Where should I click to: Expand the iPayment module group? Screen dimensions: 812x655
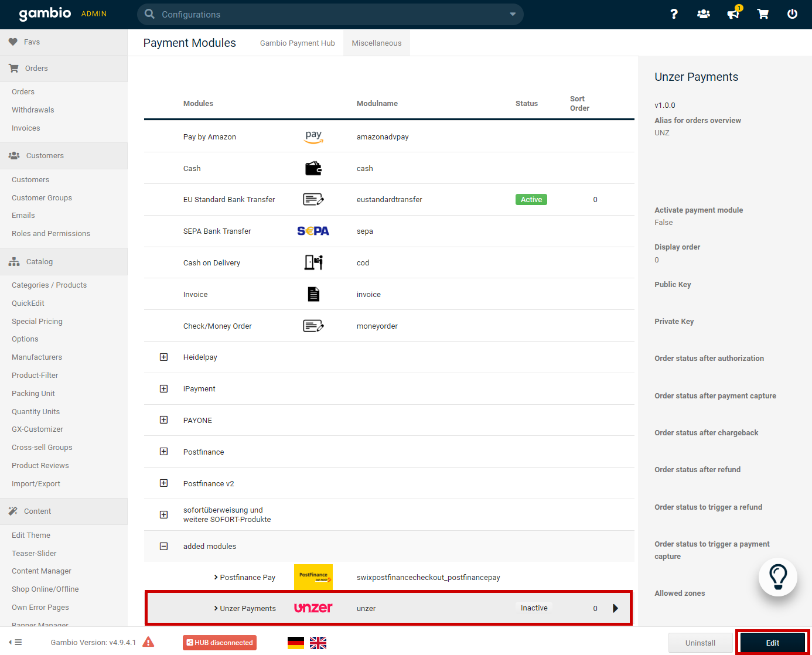tap(164, 389)
